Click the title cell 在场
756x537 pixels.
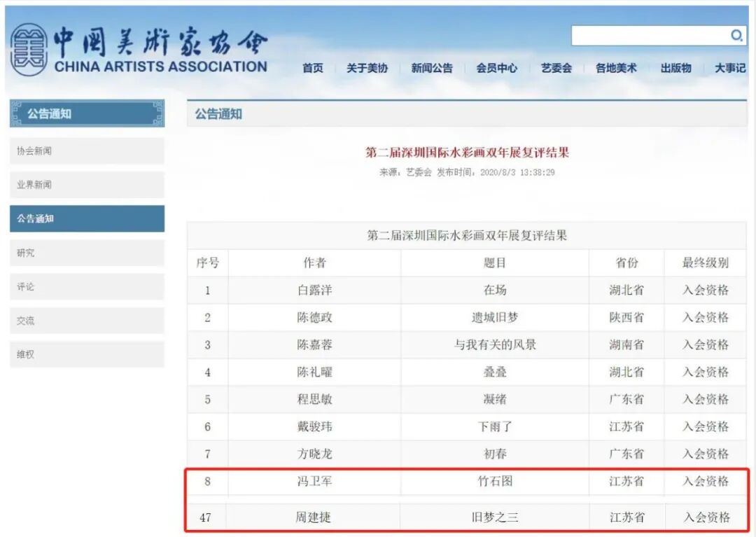tap(495, 290)
